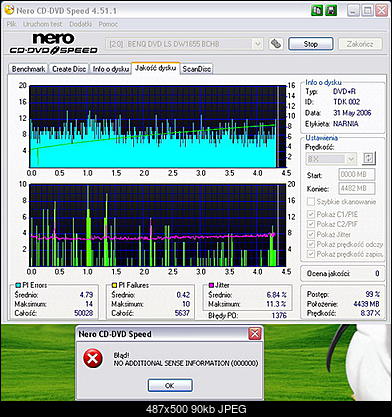392x417 pixels.
Task: Open the Plik menu
Action: coord(11,24)
